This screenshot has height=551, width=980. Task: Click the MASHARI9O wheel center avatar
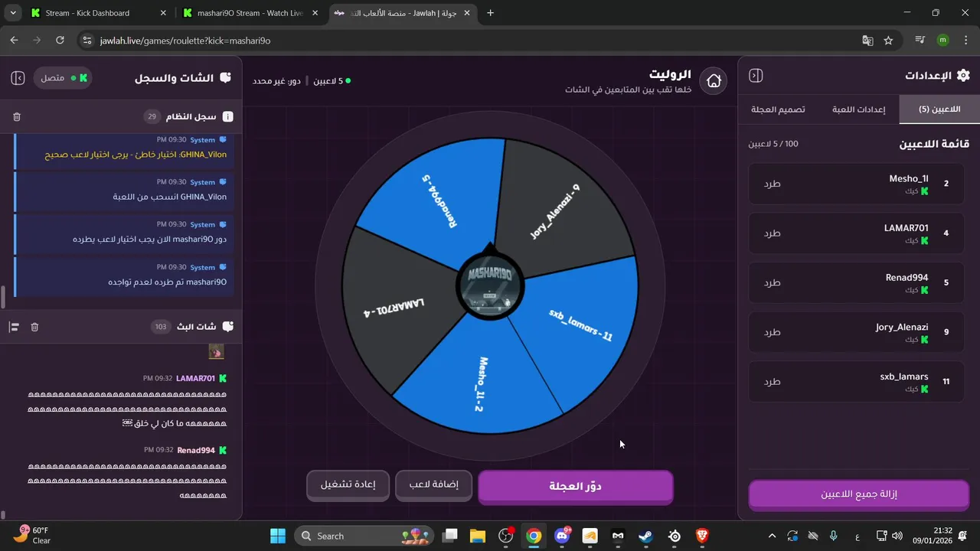tap(490, 286)
